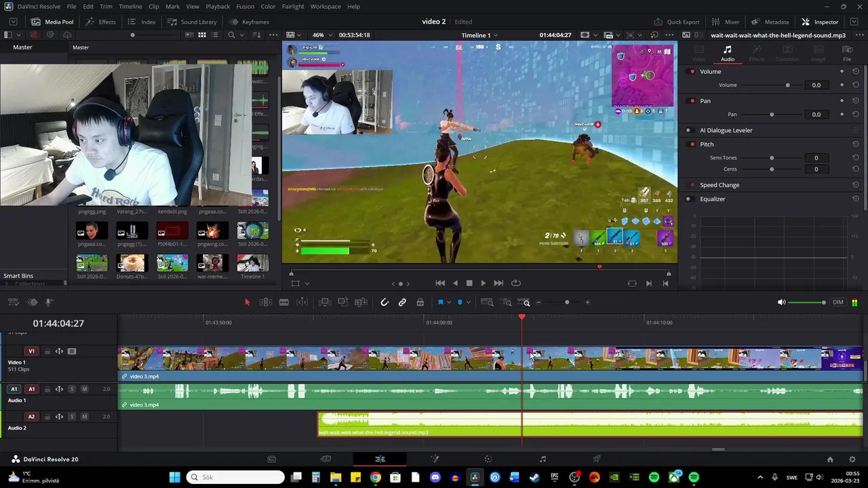
Task: Select Custom Zoom magnifier icon
Action: pos(523,302)
